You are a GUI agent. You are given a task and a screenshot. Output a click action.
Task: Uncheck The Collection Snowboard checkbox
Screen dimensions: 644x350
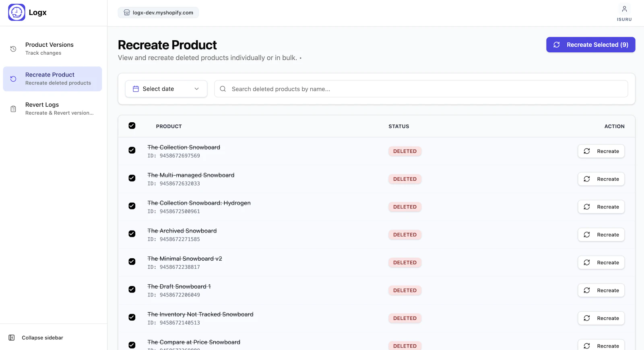click(132, 150)
